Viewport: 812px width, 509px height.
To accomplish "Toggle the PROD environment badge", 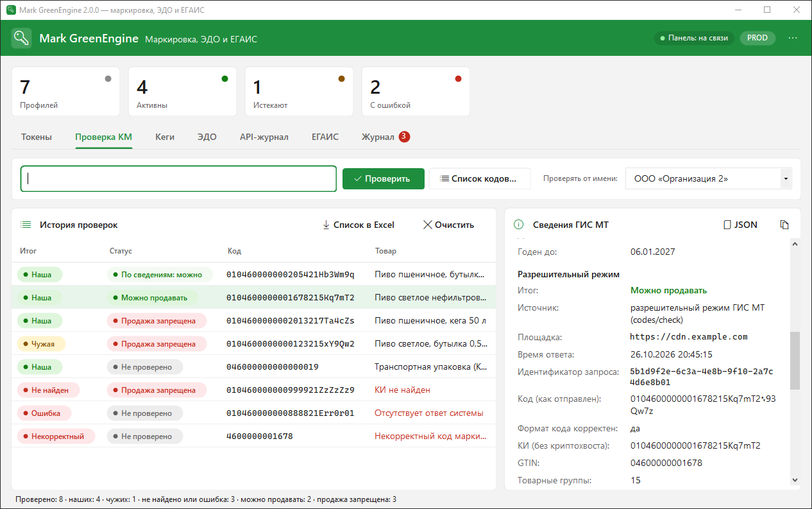I will coord(757,38).
